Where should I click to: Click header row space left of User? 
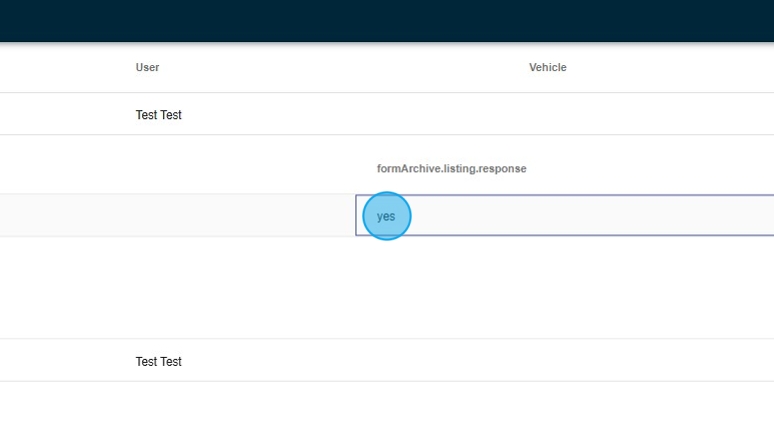60,68
